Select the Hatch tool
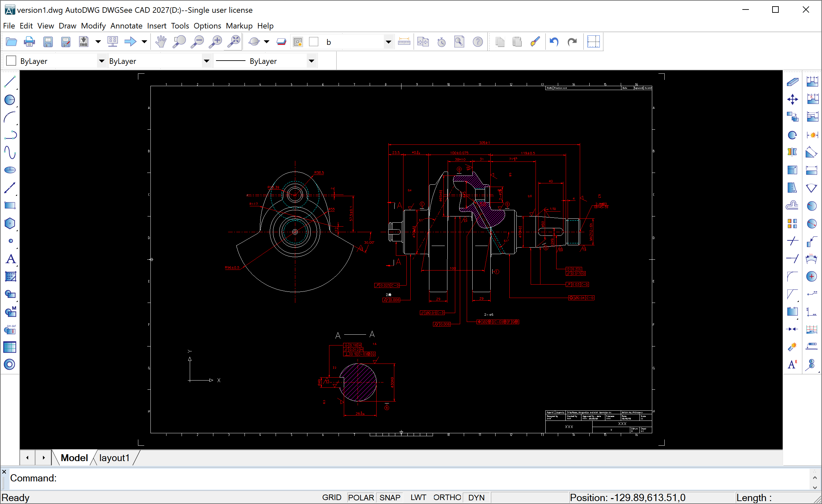This screenshot has height=504, width=822. click(10, 276)
